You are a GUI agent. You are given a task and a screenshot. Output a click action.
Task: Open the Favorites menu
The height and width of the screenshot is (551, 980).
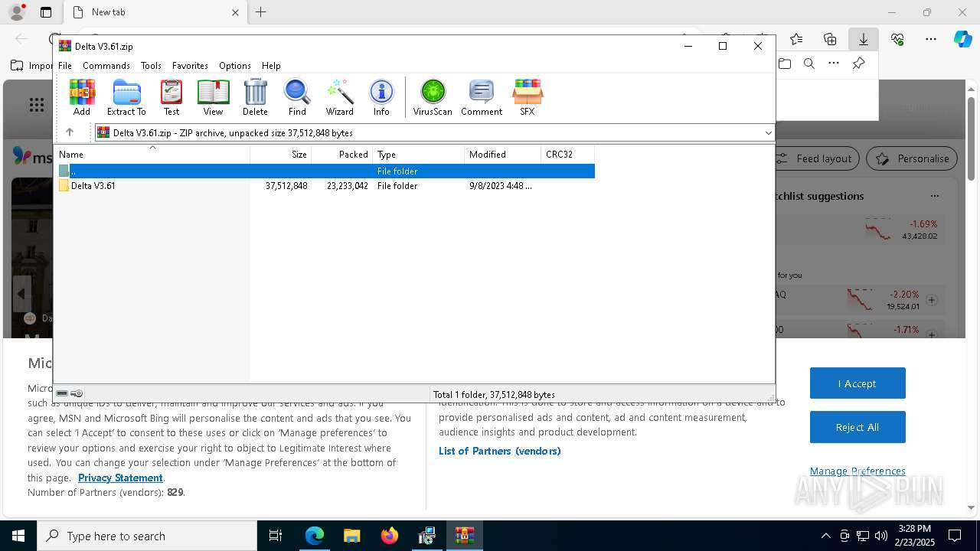[x=190, y=66]
